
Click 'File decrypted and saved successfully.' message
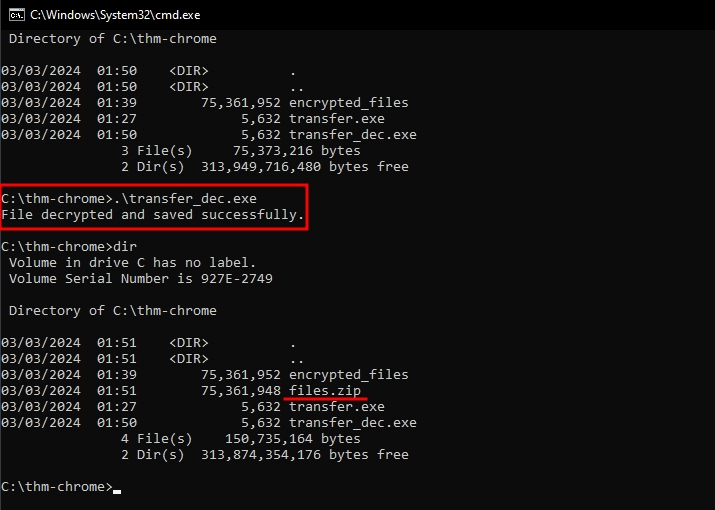click(153, 214)
